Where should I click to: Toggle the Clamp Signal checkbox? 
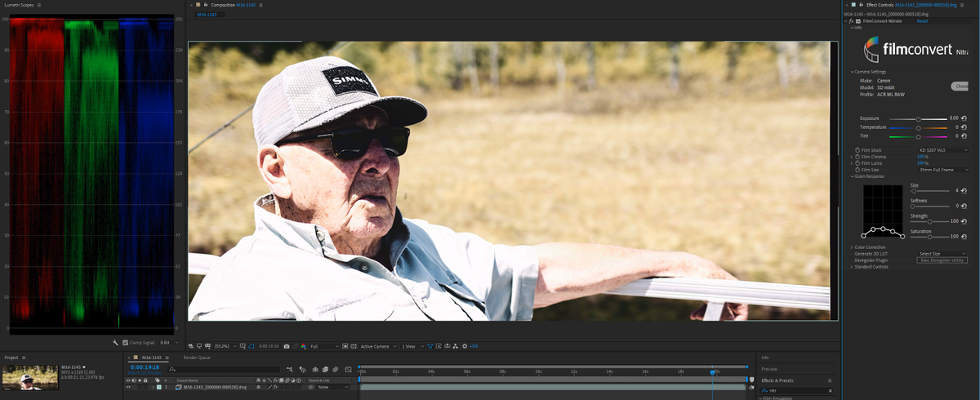point(125,343)
